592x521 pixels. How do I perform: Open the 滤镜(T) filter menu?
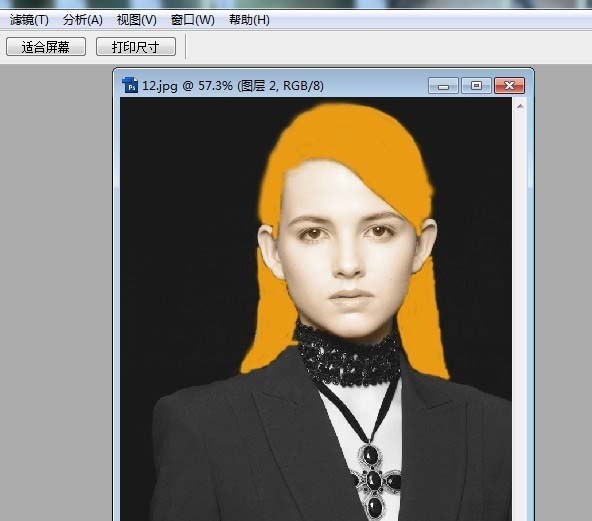[x=29, y=20]
